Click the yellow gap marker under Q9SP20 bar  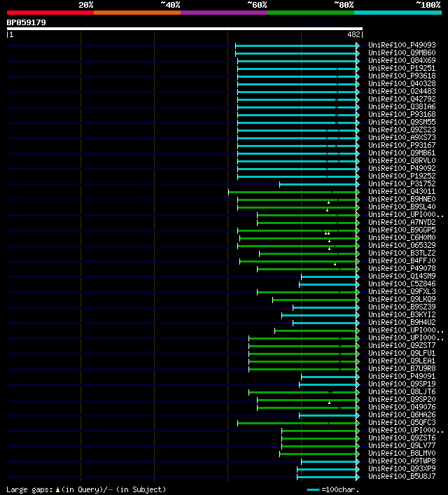click(x=329, y=403)
